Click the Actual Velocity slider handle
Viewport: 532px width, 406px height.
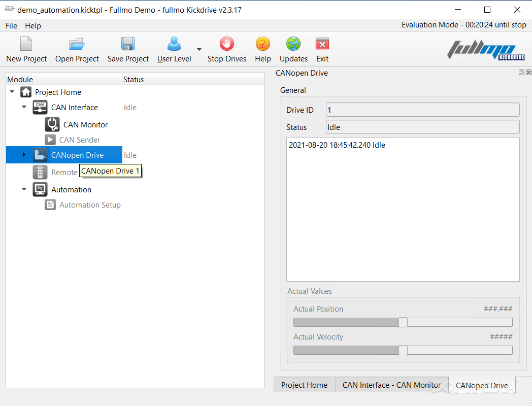[x=403, y=350]
